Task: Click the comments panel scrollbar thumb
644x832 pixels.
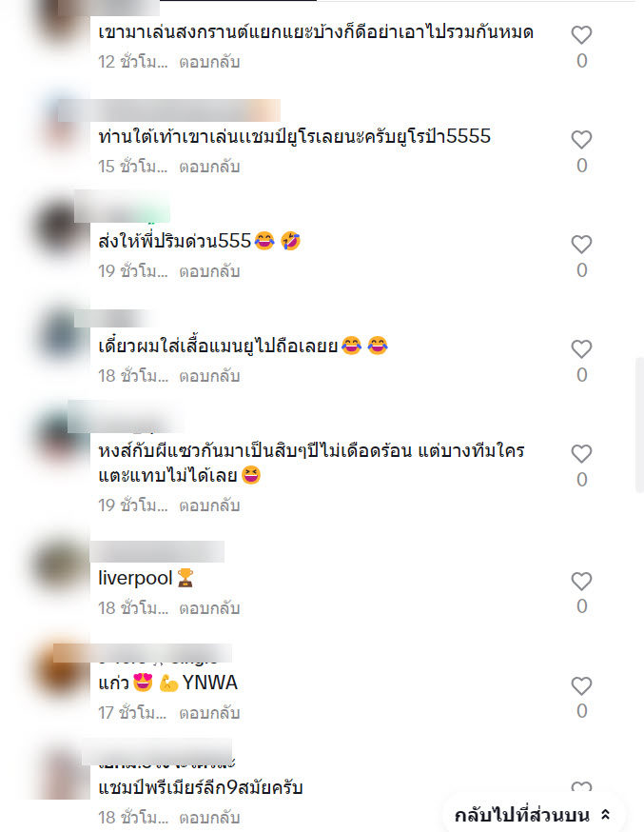Action: [639, 426]
